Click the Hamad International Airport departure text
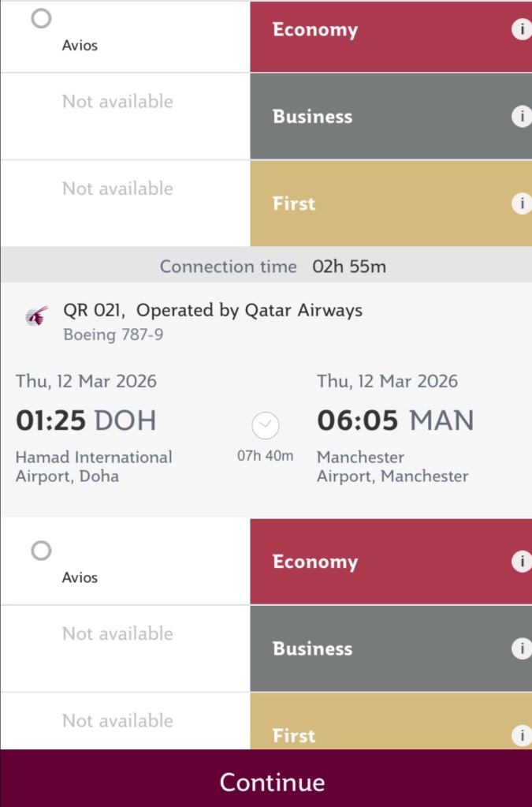The image size is (532, 807). pos(95,465)
